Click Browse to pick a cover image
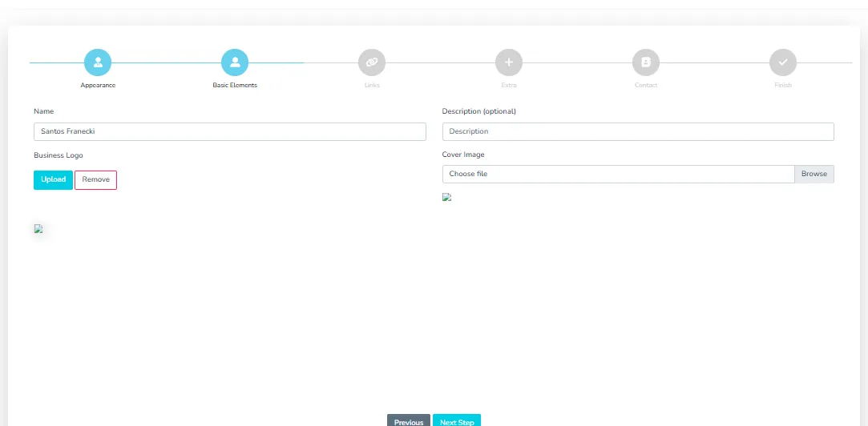 (x=813, y=174)
